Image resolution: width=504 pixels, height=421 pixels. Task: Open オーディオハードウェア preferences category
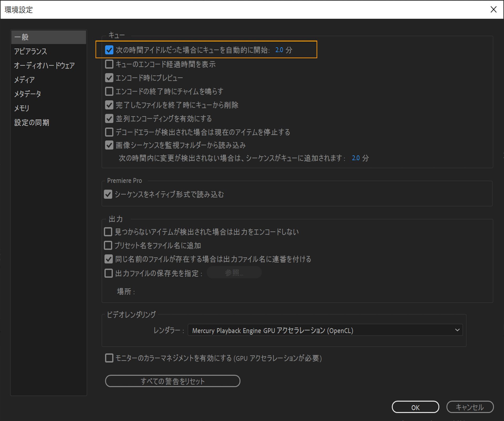pos(44,65)
